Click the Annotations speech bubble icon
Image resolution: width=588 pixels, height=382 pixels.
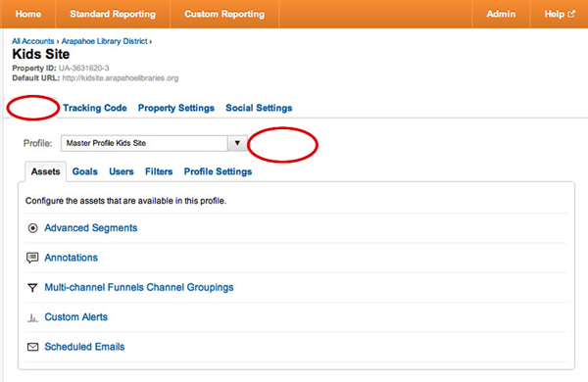(32, 258)
